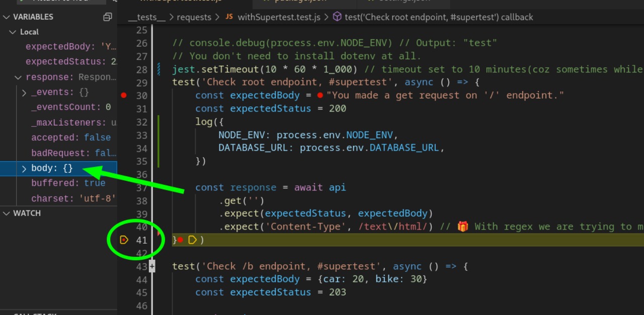Click the .get('') call on line 38
644x315 pixels.
(x=242, y=200)
